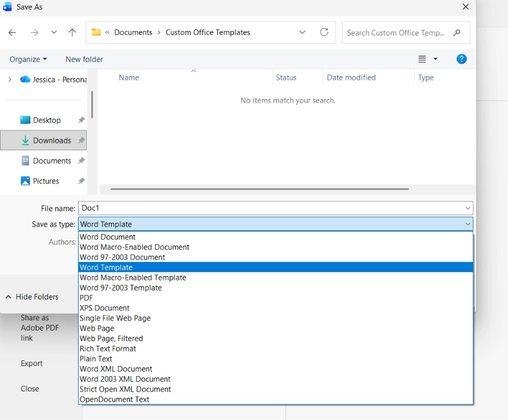
Task: Choose Word 97-2003 Document type
Action: click(x=276, y=258)
